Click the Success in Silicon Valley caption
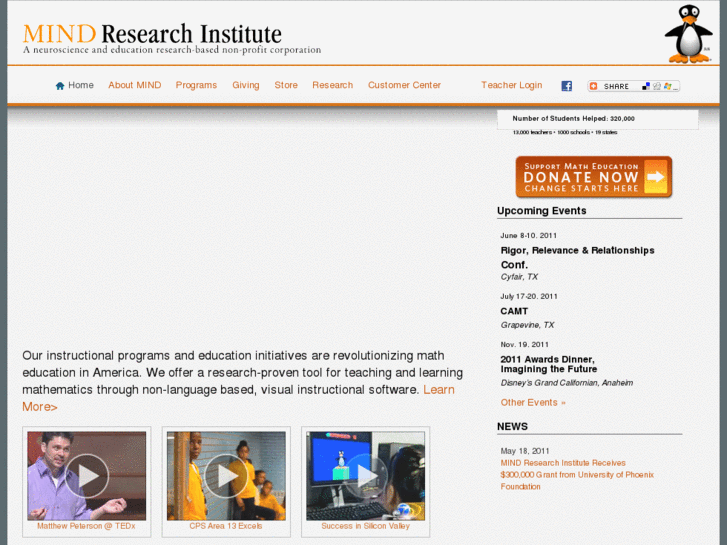Viewport: 727px width, 545px height. pos(365,526)
